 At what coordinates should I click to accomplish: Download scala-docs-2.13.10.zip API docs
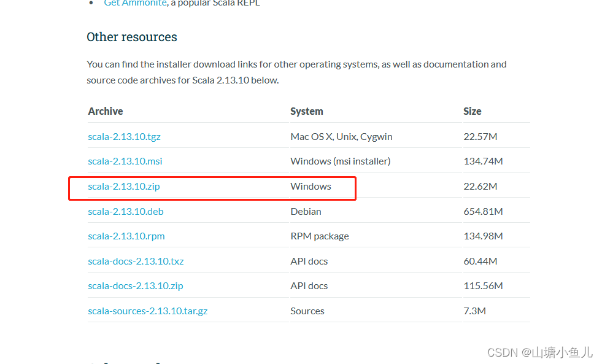pos(136,286)
